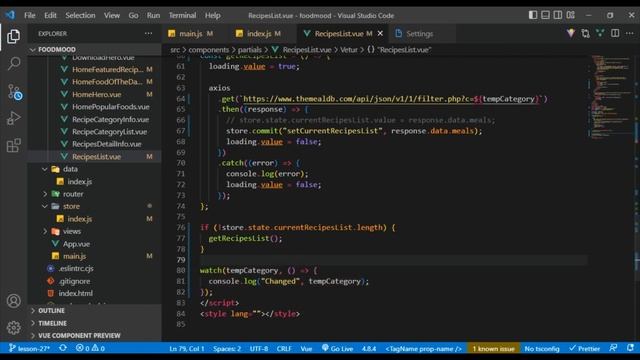Open the Explorer view in activity bar
Image resolution: width=640 pixels, height=360 pixels.
coord(13,37)
